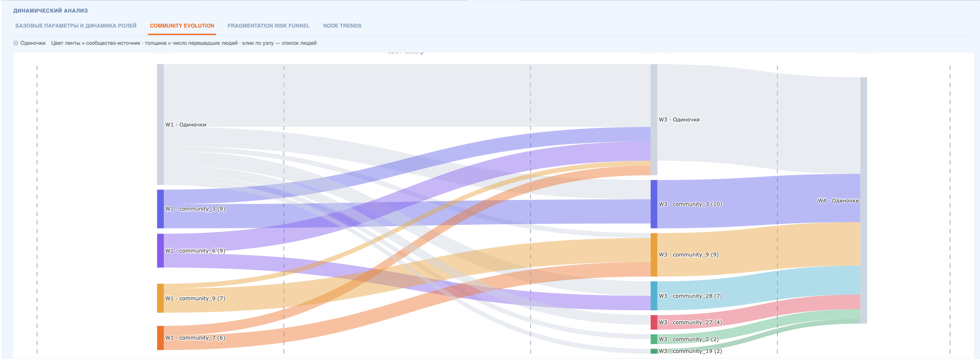The image size is (980, 359).
Task: Click the W1 Одиночки gray node
Action: click(x=161, y=124)
